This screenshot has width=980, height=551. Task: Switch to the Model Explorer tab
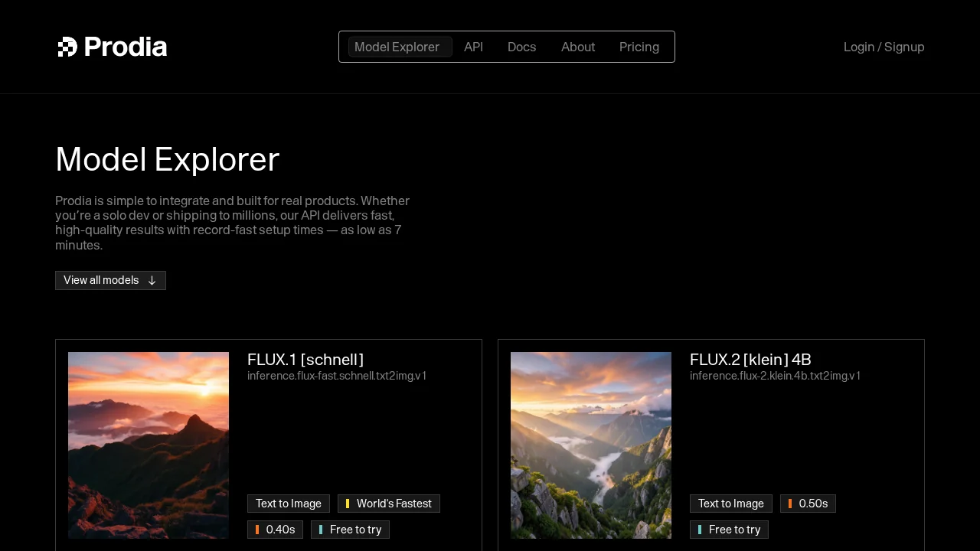pos(397,47)
